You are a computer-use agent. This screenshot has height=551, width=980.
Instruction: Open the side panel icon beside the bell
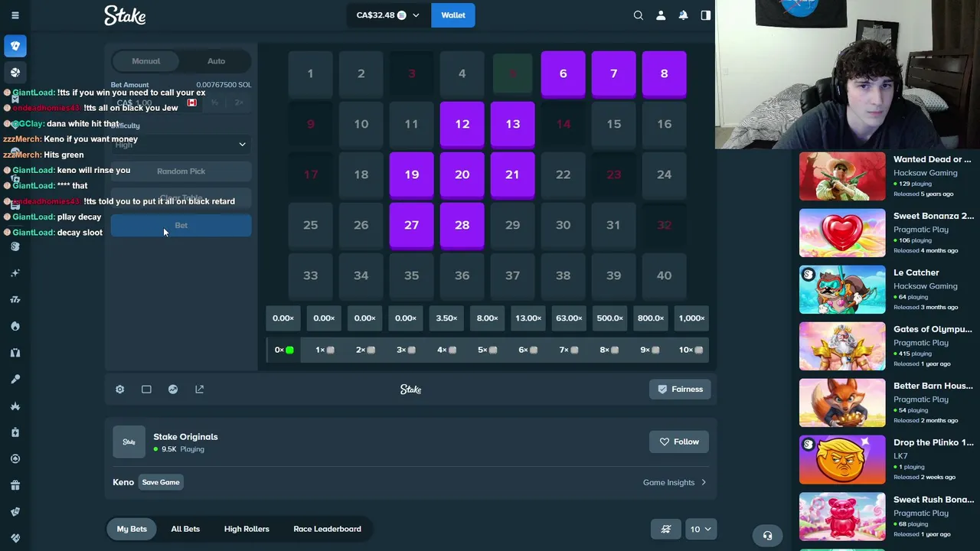[x=706, y=15]
